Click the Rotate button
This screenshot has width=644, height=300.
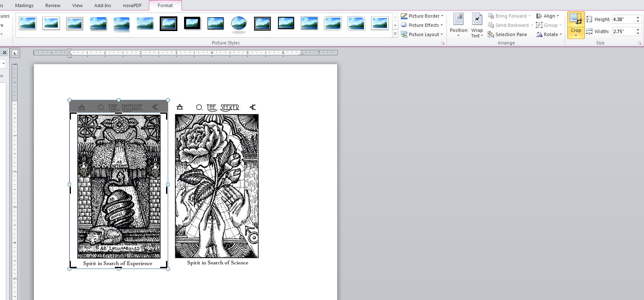[x=548, y=34]
